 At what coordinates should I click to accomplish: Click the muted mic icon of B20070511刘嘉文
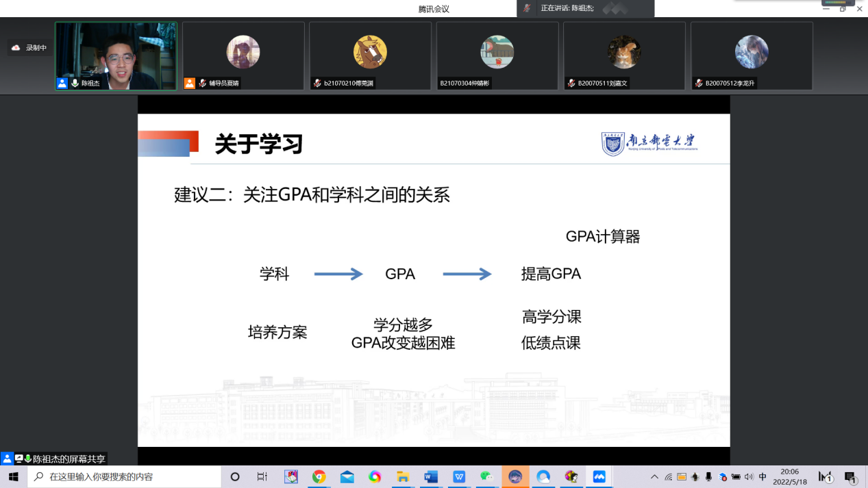571,84
